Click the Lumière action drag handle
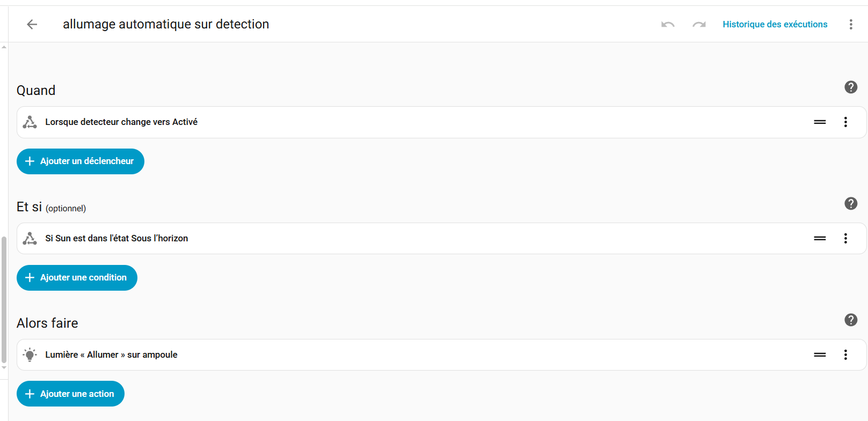868x421 pixels. (820, 355)
